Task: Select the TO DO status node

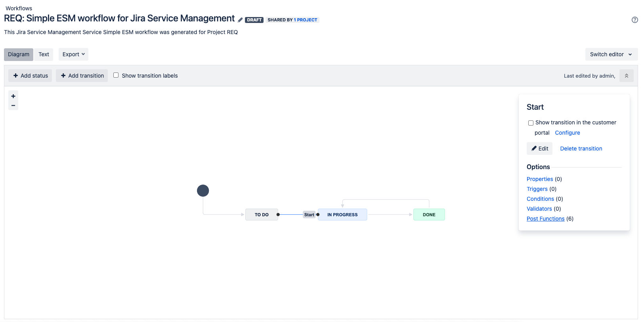Action: (x=262, y=215)
